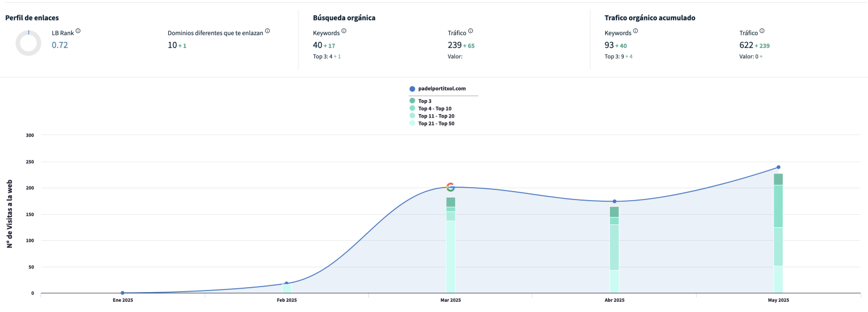Click the info icon next to LB Rank

78,31
